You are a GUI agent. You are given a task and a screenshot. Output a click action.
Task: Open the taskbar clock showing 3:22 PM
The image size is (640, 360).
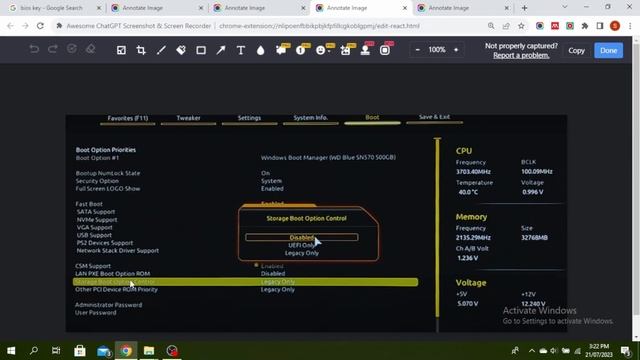click(x=599, y=351)
